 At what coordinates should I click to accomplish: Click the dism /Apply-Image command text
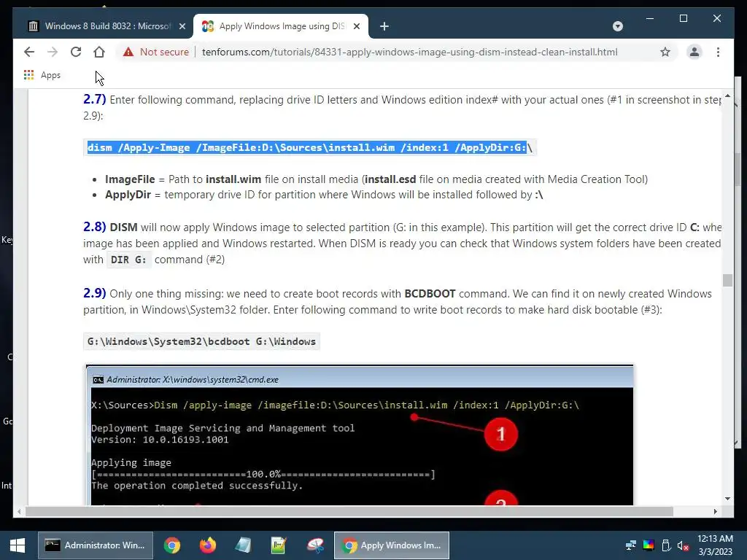pos(309,147)
